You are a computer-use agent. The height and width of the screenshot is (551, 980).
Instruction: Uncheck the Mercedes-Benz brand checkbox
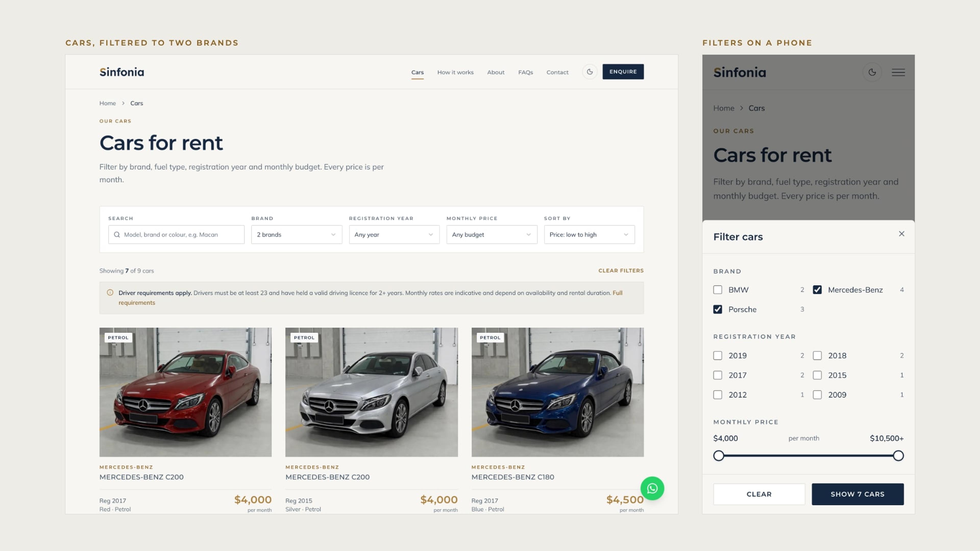point(817,290)
